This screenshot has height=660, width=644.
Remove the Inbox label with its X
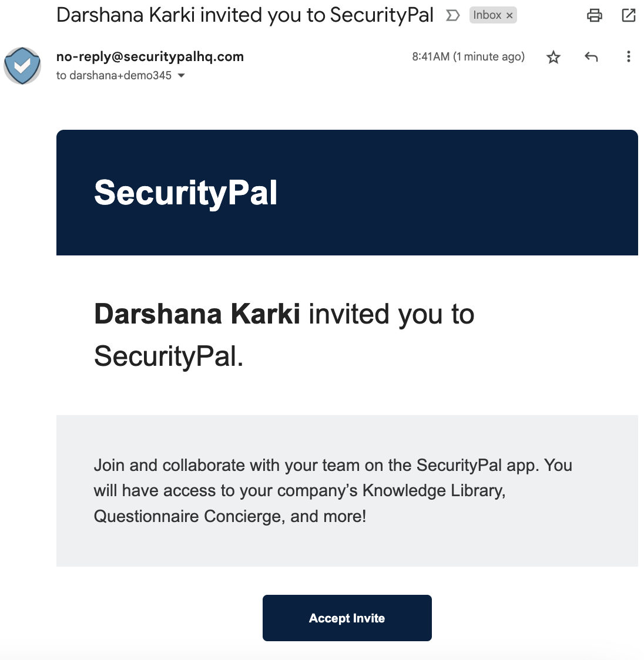pos(509,16)
